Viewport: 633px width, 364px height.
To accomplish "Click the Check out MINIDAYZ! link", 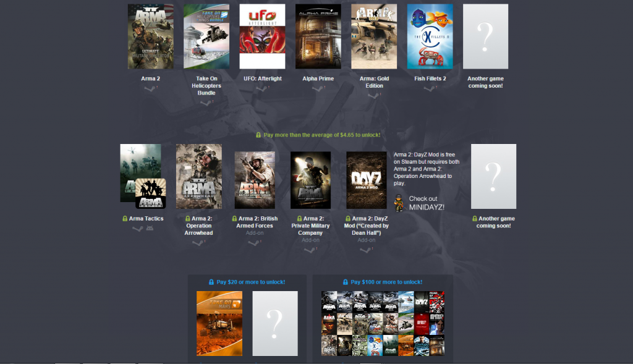I will point(427,203).
